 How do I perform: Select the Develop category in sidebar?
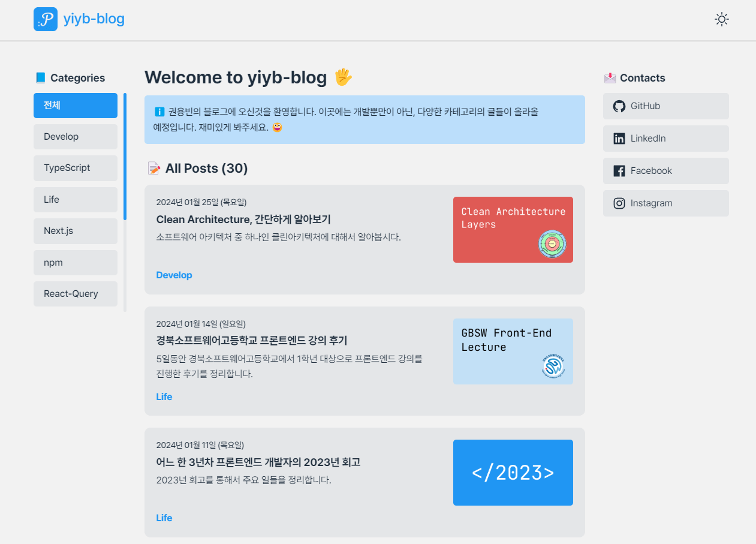(x=76, y=137)
